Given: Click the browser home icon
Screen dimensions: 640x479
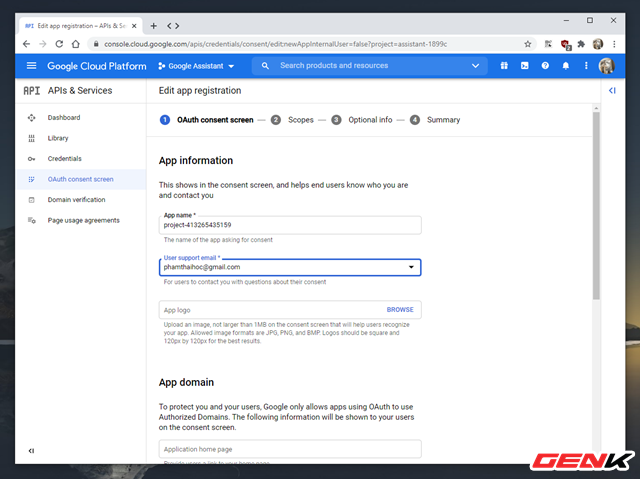Looking at the screenshot, I should pyautogui.click(x=76, y=44).
